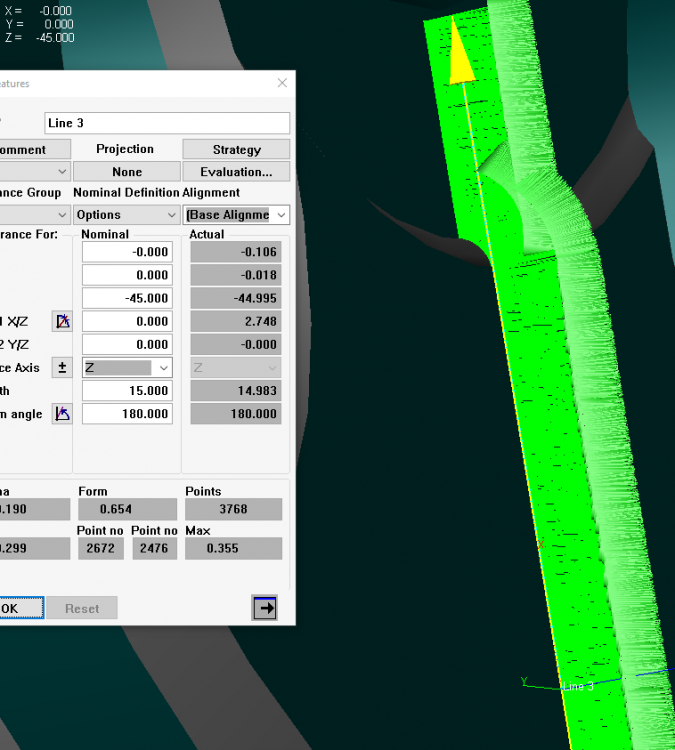Click the nominal start angle 180.000 field

click(126, 414)
